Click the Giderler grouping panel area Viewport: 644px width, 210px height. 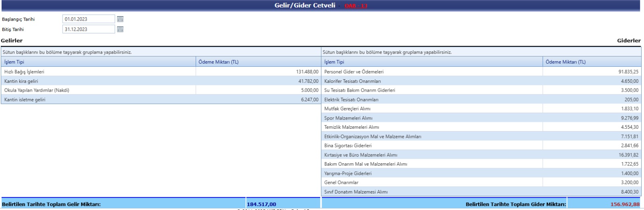point(481,52)
